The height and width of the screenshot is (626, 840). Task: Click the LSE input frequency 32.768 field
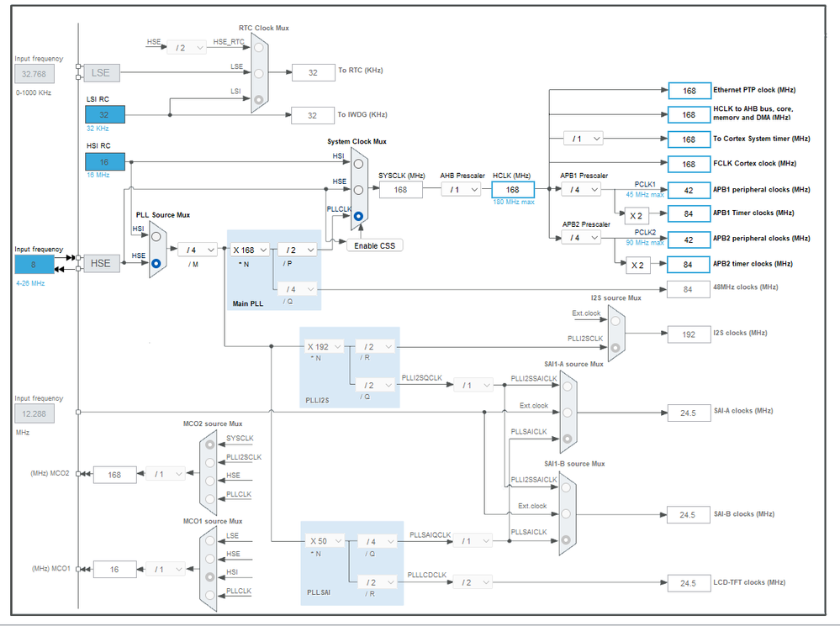(x=34, y=74)
